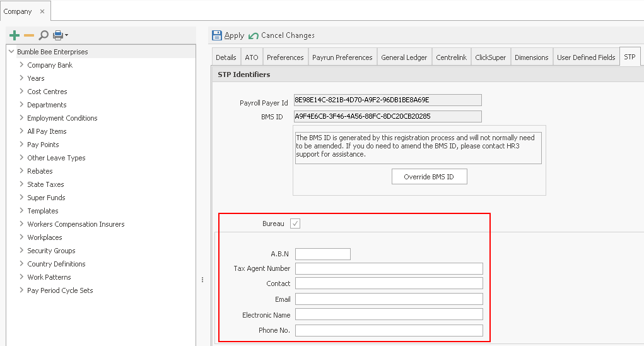Collapse the Bumble Bee Enterprises node

[11, 52]
